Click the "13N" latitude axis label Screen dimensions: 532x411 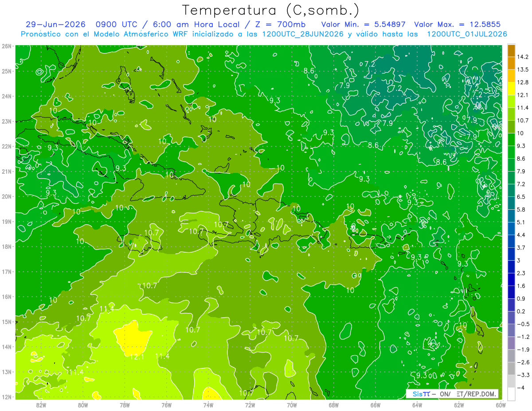tap(7, 372)
